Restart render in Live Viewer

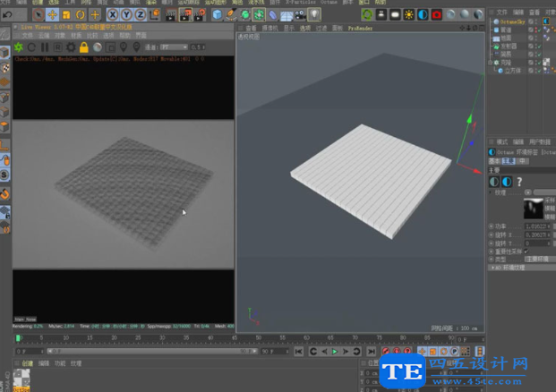31,47
